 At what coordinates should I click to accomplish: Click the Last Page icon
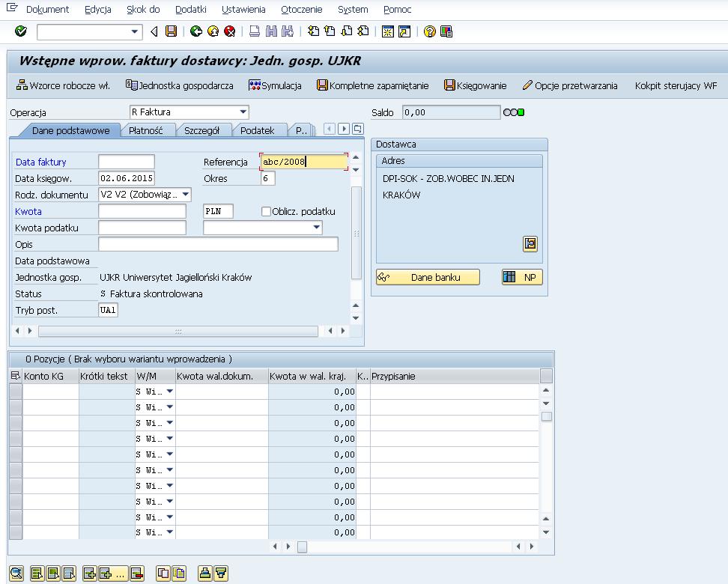(363, 31)
